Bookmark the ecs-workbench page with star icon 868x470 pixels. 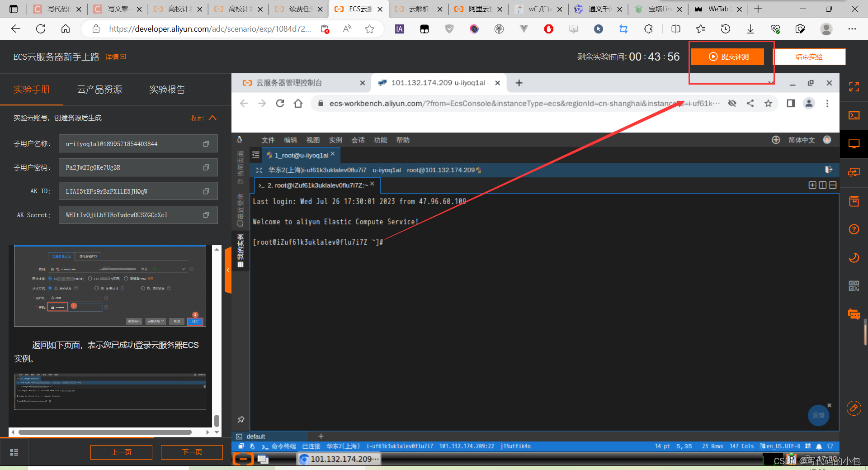point(768,104)
